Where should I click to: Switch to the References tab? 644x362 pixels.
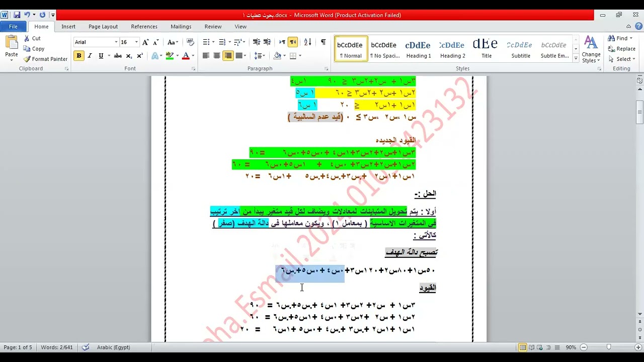[x=144, y=27]
